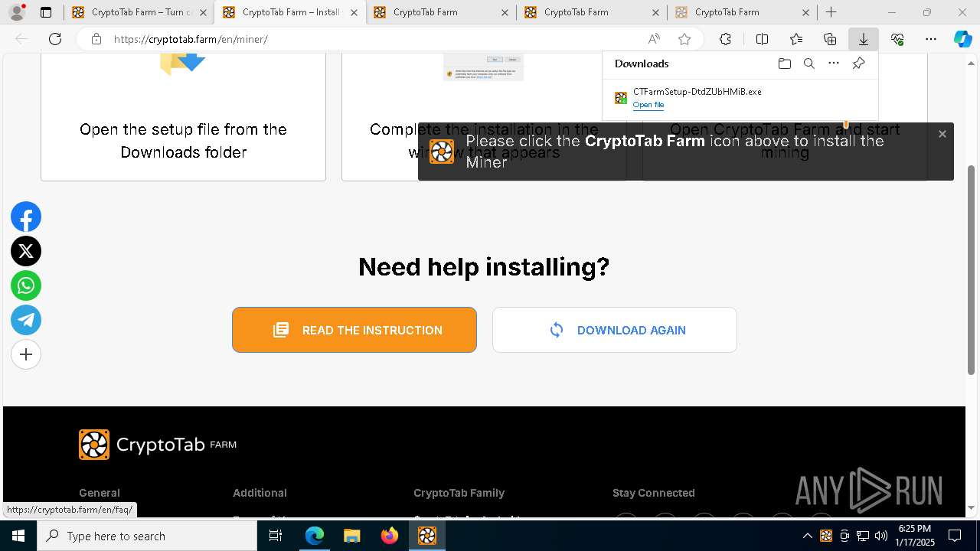Click the CryptoTab FARM footer logo
This screenshot has width=980, height=551.
158,445
